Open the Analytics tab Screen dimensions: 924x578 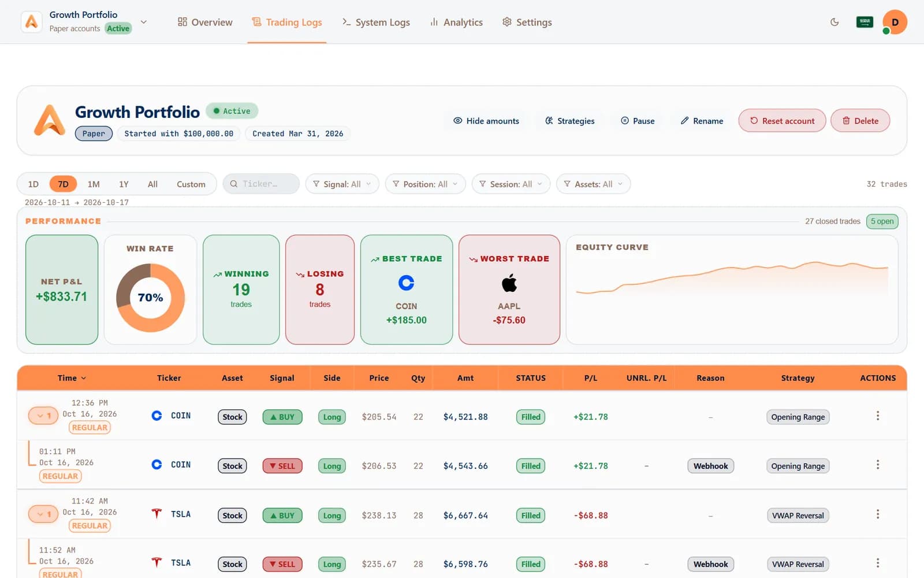pyautogui.click(x=456, y=22)
